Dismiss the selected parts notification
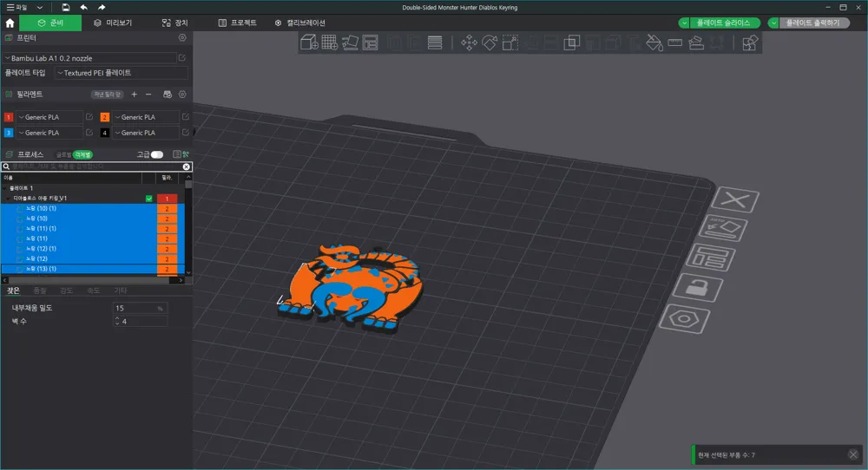This screenshot has width=868, height=470. [x=853, y=454]
